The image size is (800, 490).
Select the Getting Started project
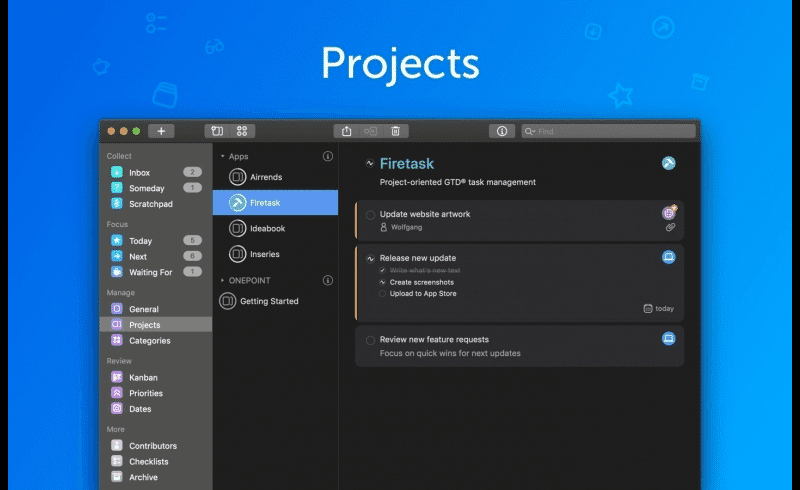click(276, 301)
